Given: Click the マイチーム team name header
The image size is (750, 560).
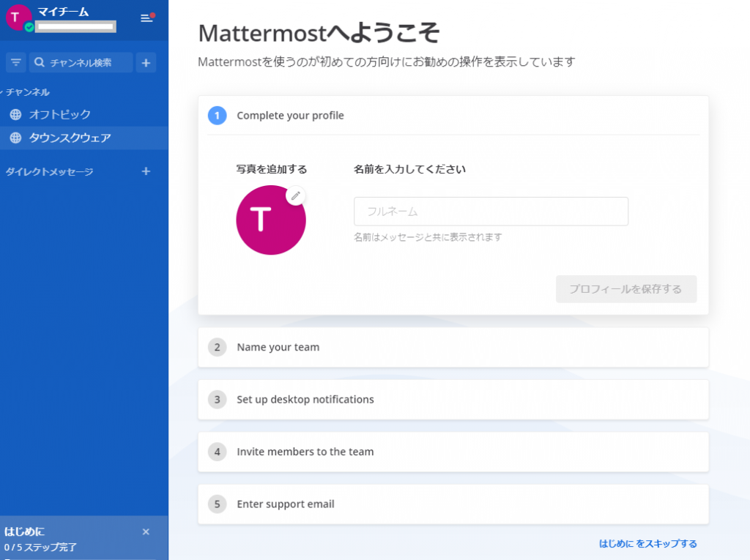Looking at the screenshot, I should point(63,12).
